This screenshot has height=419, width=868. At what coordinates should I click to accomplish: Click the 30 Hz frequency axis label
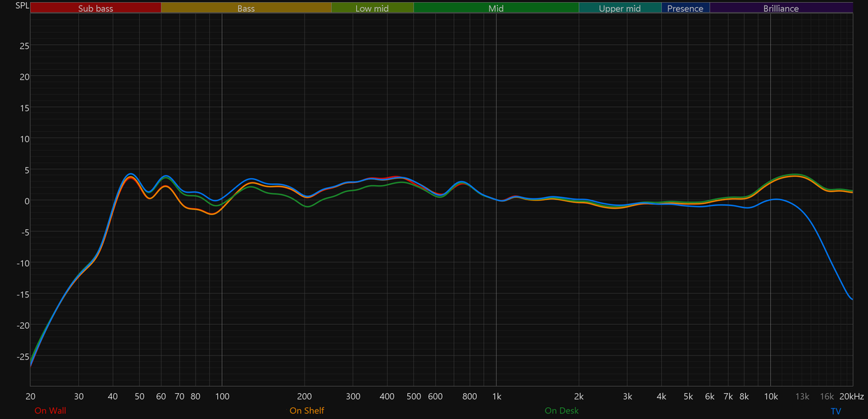pos(79,397)
